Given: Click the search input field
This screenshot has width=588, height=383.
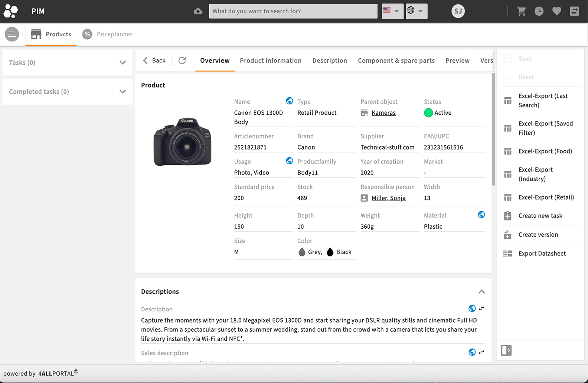Looking at the screenshot, I should click(x=293, y=11).
